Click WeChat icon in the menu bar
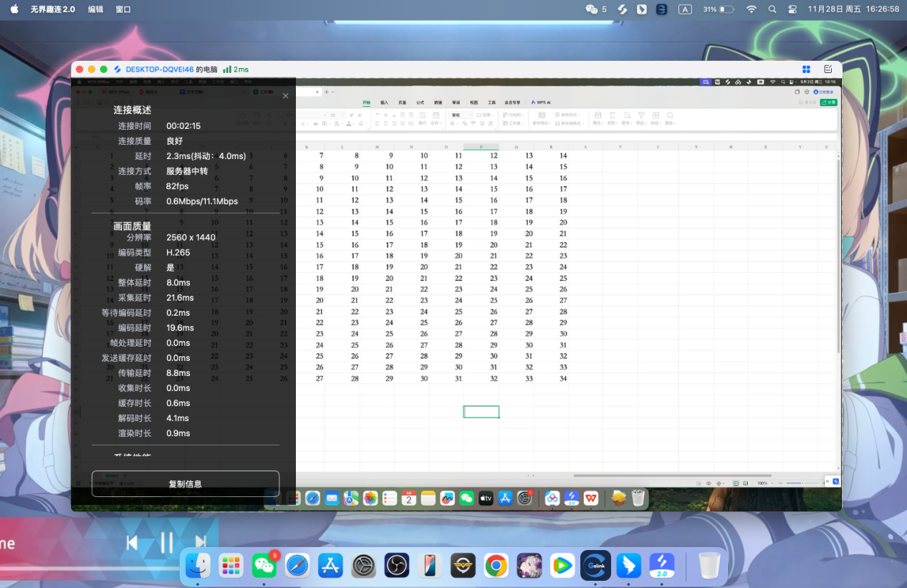This screenshot has height=588, width=907. click(x=592, y=9)
